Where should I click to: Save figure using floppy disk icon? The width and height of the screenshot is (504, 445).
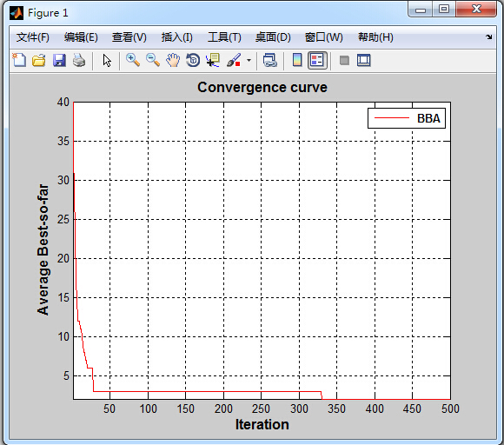(59, 60)
